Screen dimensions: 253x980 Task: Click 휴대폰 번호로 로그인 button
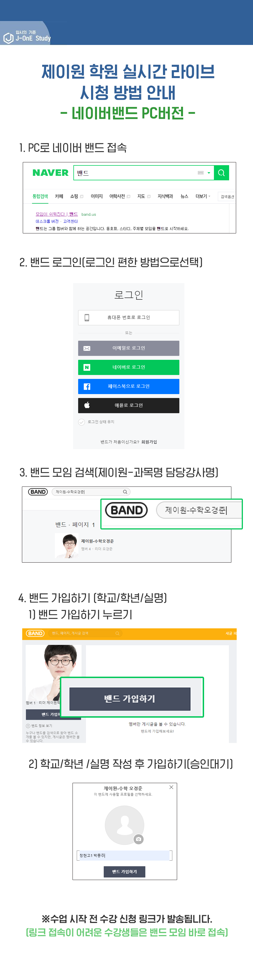pos(128,317)
